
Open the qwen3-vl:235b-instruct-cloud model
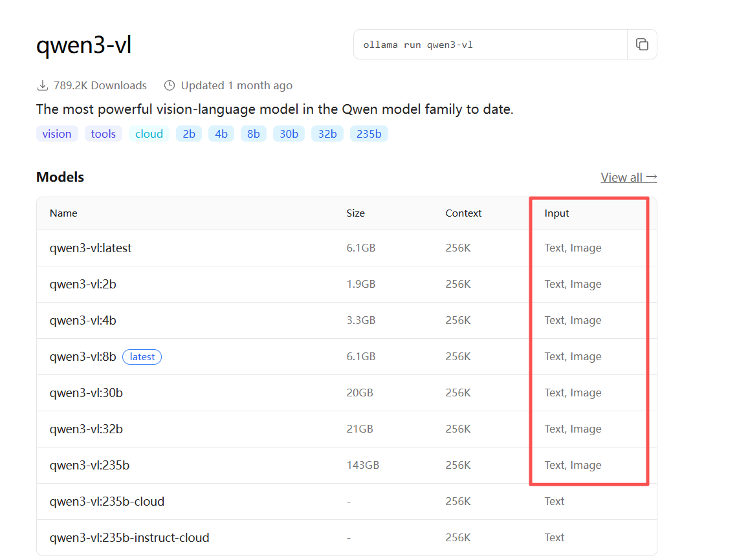coord(129,537)
